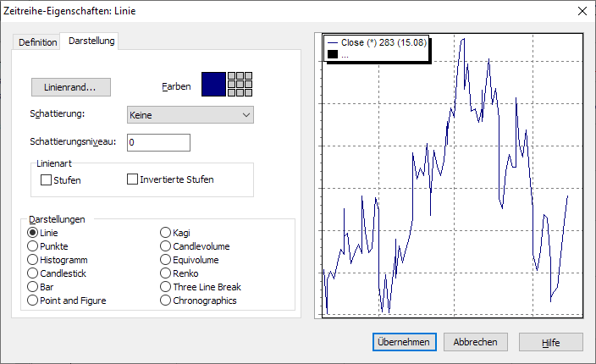Close the Zeitreihe-Eigenschaften dialog
596x364 pixels.
582,11
